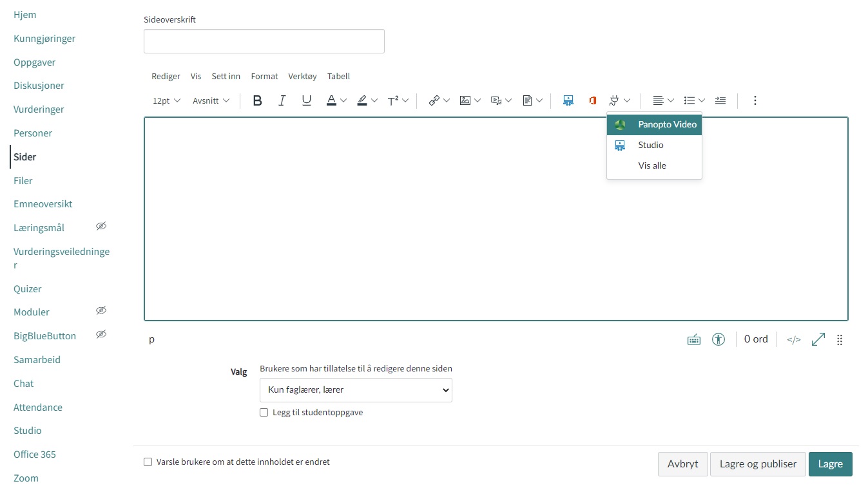868x497 pixels.
Task: Click the superscript icon
Action: click(x=393, y=100)
